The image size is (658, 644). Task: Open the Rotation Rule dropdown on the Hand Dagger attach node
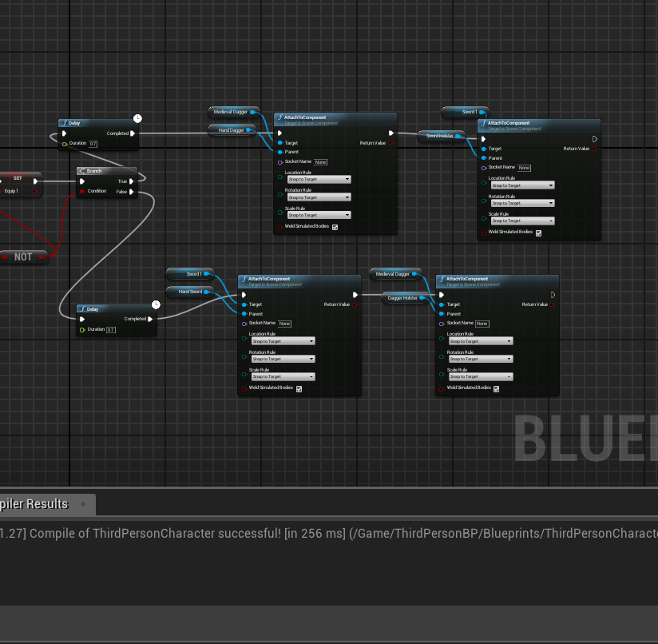click(319, 197)
